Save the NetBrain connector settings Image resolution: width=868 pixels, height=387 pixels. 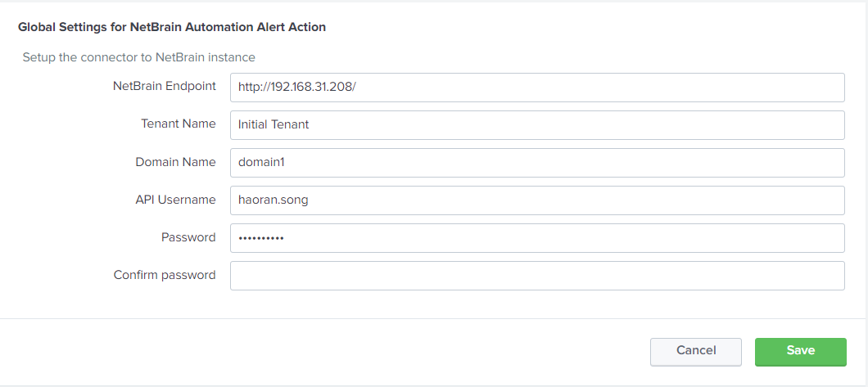tap(800, 351)
